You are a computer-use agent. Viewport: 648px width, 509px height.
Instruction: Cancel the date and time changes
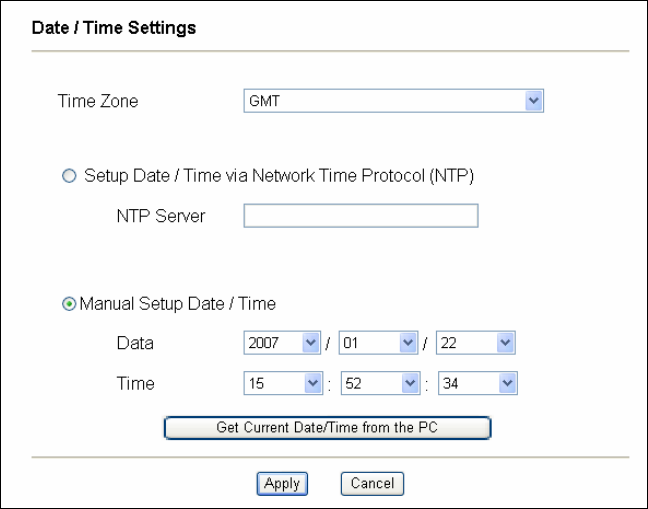[x=373, y=483]
